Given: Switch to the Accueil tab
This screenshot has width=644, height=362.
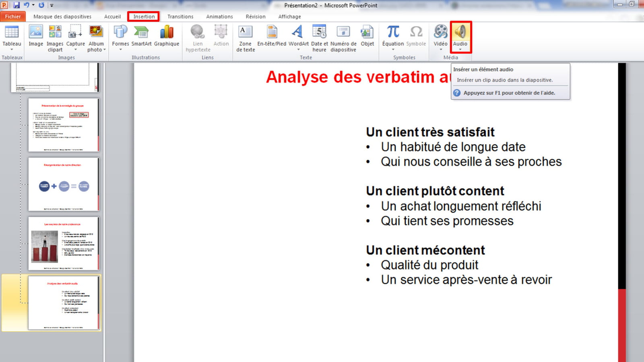Looking at the screenshot, I should [x=112, y=16].
